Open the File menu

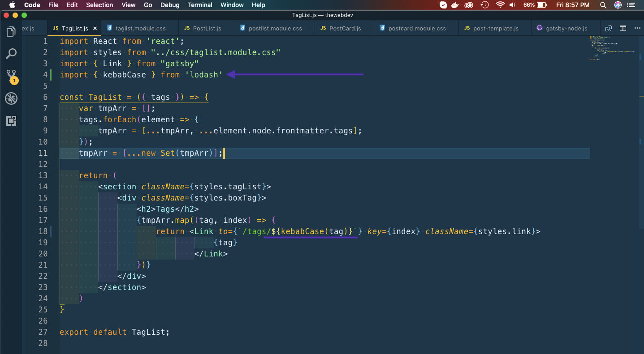tap(53, 5)
